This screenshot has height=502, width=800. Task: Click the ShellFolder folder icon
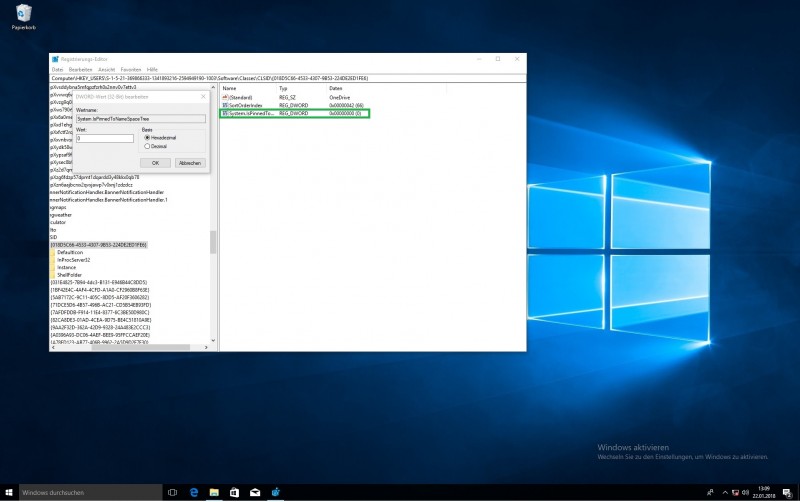tap(53, 275)
